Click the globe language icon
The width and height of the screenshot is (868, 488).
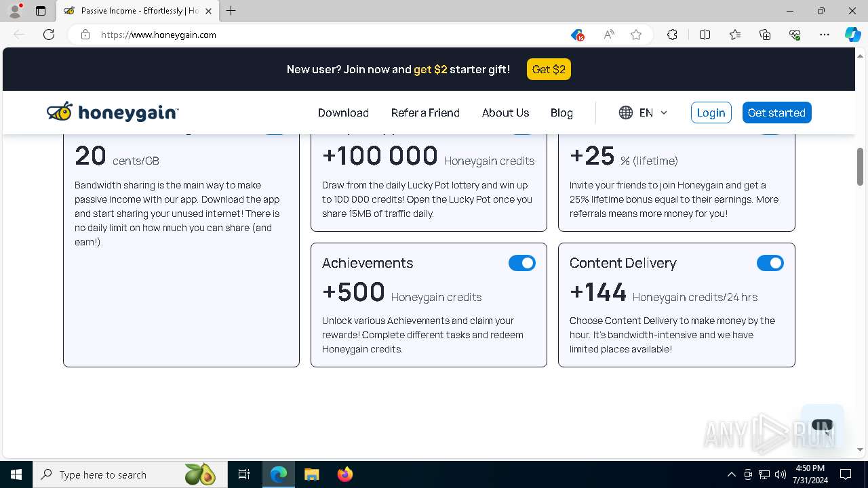coord(626,113)
